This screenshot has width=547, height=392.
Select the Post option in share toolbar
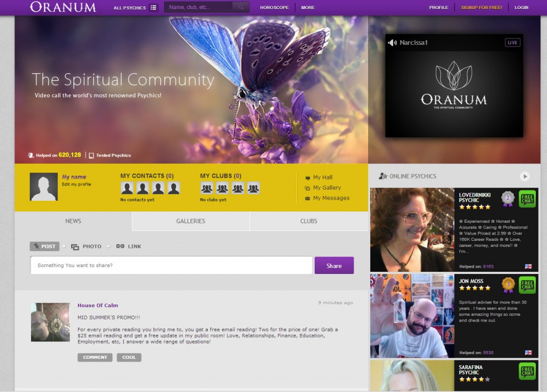click(45, 246)
